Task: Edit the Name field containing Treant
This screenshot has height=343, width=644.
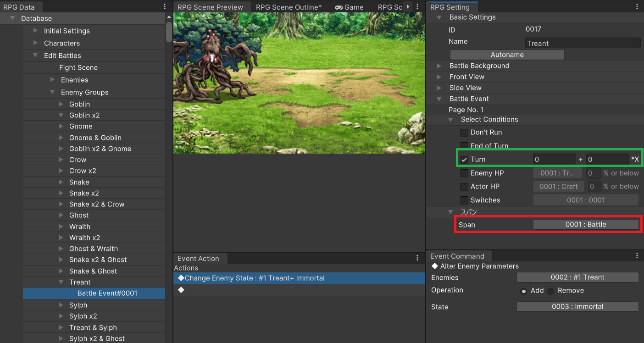Action: point(583,43)
